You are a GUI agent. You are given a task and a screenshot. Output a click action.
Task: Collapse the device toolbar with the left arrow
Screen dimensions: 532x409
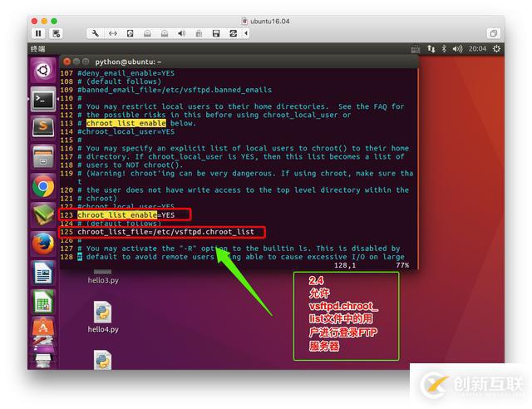tap(246, 33)
